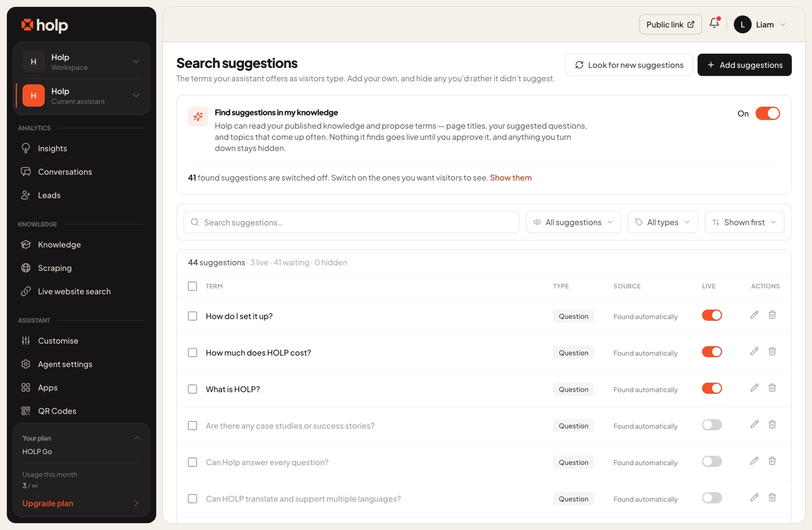Click the Customise sliders icon
This screenshot has height=530, width=812.
[26, 341]
